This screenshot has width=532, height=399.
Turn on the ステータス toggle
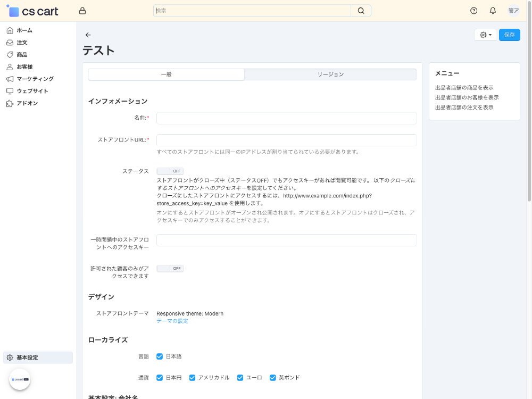pos(170,171)
